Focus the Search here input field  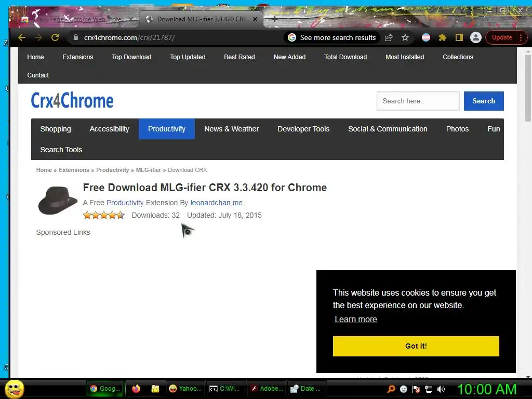[x=418, y=101]
